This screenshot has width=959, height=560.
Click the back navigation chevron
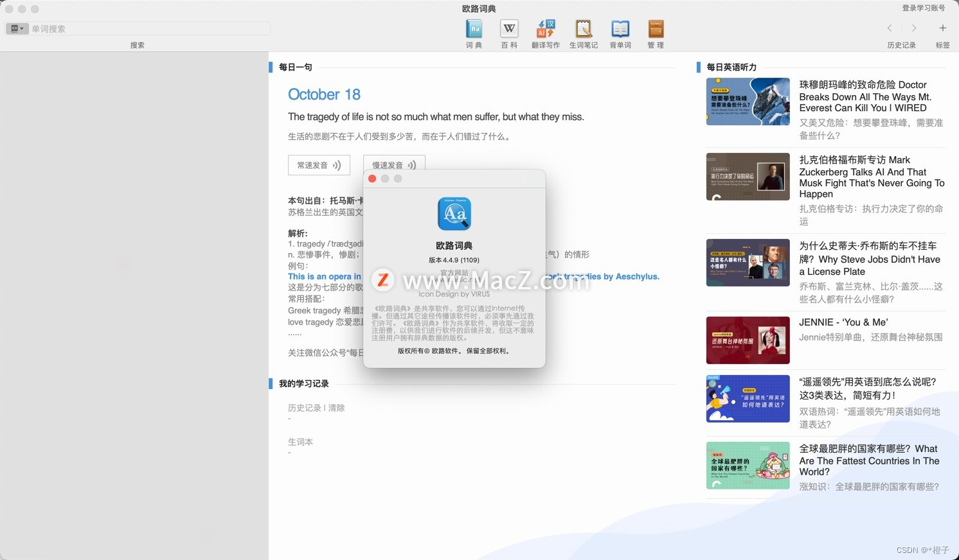click(889, 28)
